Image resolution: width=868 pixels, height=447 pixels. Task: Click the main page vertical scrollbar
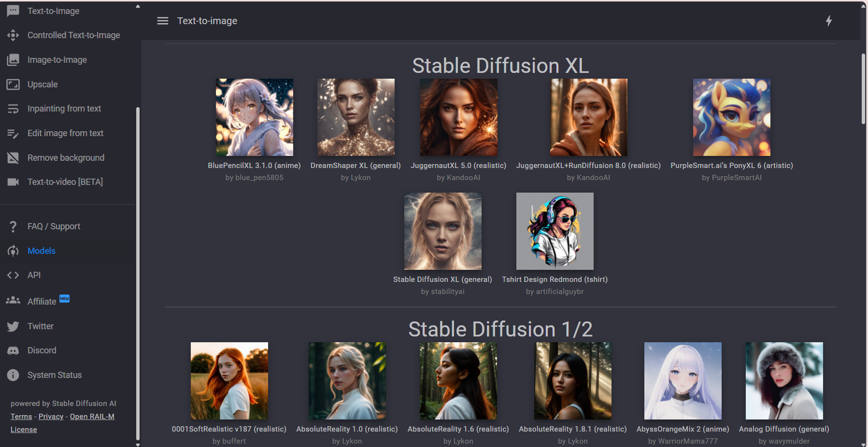[863, 89]
